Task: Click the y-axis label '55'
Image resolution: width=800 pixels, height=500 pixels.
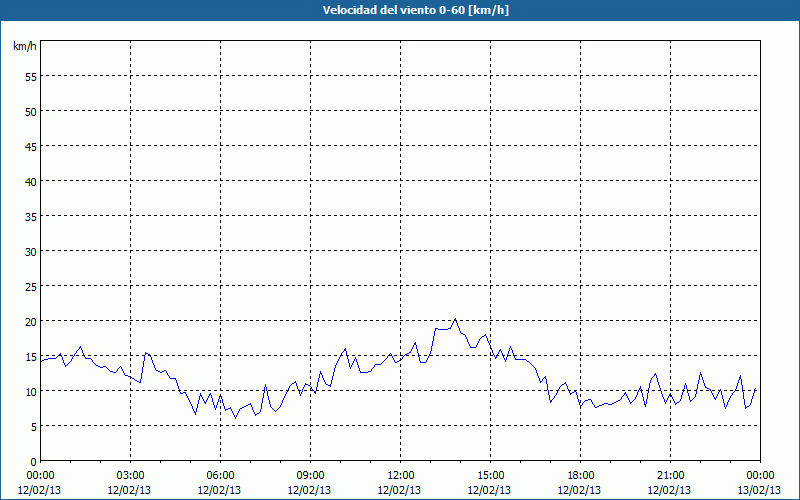Action: [x=31, y=77]
